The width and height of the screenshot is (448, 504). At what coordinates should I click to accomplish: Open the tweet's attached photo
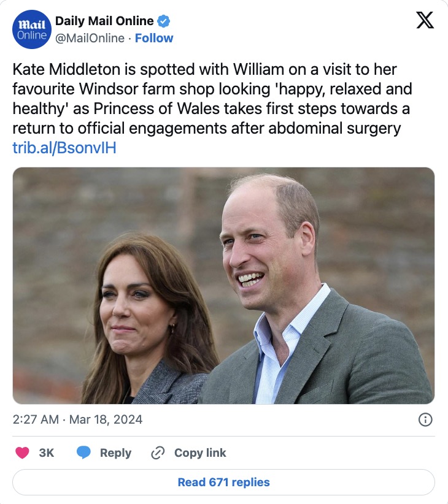coord(223,285)
